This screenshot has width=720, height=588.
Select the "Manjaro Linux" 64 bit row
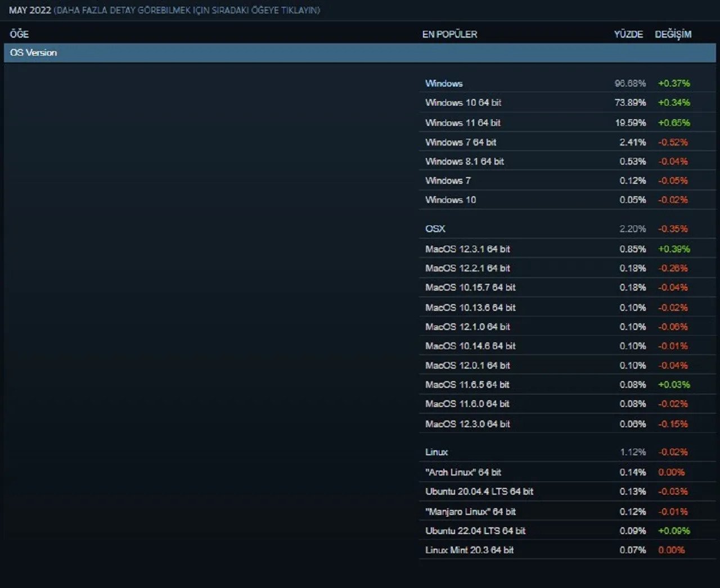567,512
